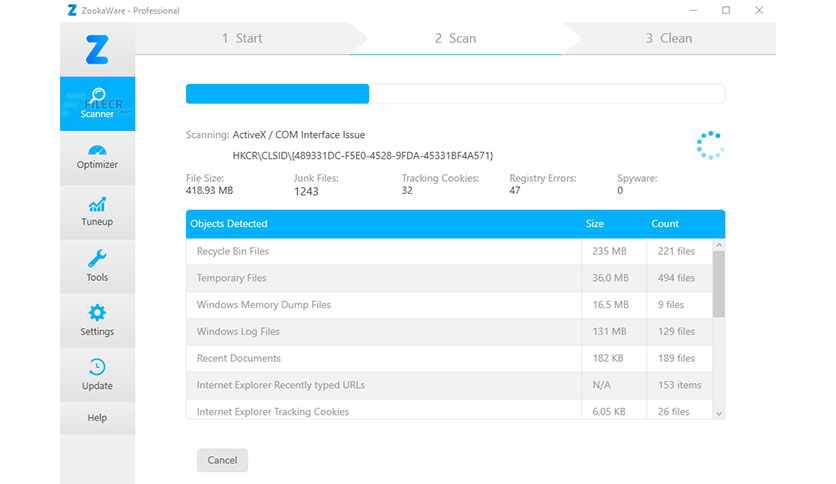The height and width of the screenshot is (484, 836).
Task: Select the 2 Scan step tab
Action: point(455,38)
